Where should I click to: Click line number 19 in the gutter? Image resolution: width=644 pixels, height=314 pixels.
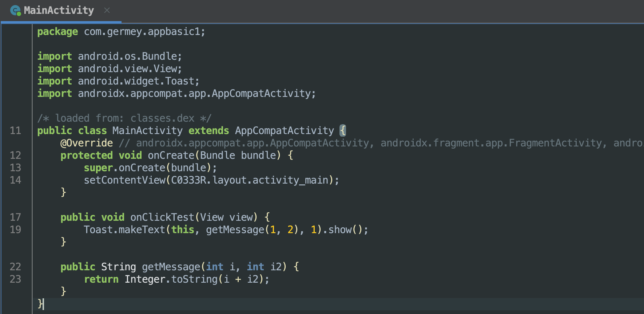(x=15, y=229)
